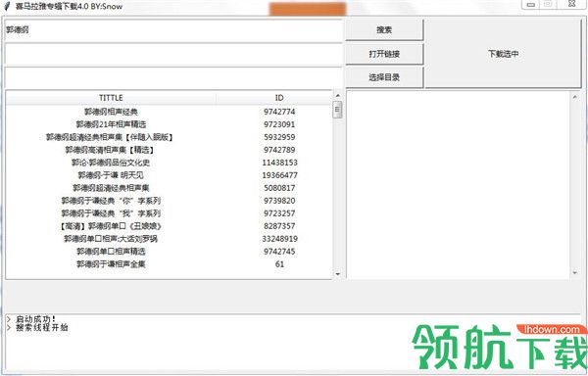Sort by the TITTLE column header
Screen dimensions: 588x376
[111, 98]
